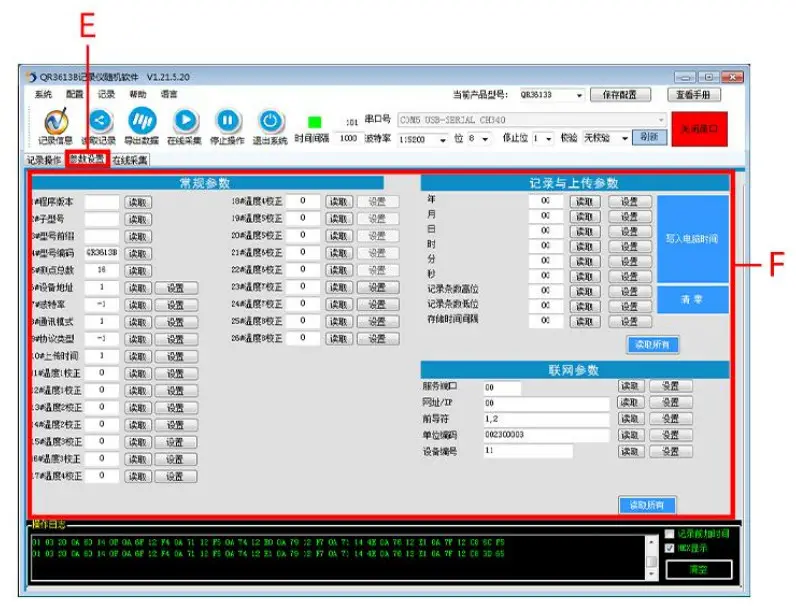Click 读取 for 18#温度4校正
The width and height of the screenshot is (796, 606).
point(339,202)
